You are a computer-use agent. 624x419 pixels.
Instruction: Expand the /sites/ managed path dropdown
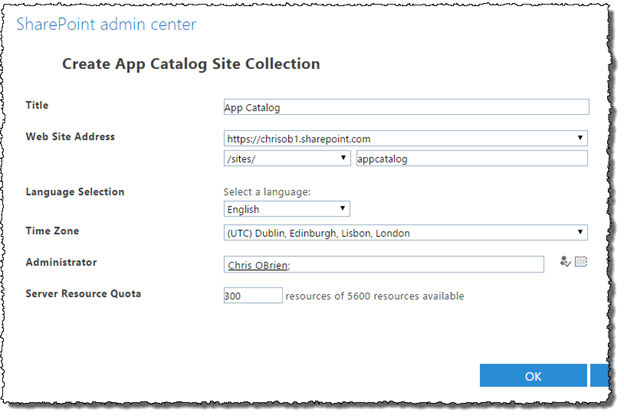[287, 158]
